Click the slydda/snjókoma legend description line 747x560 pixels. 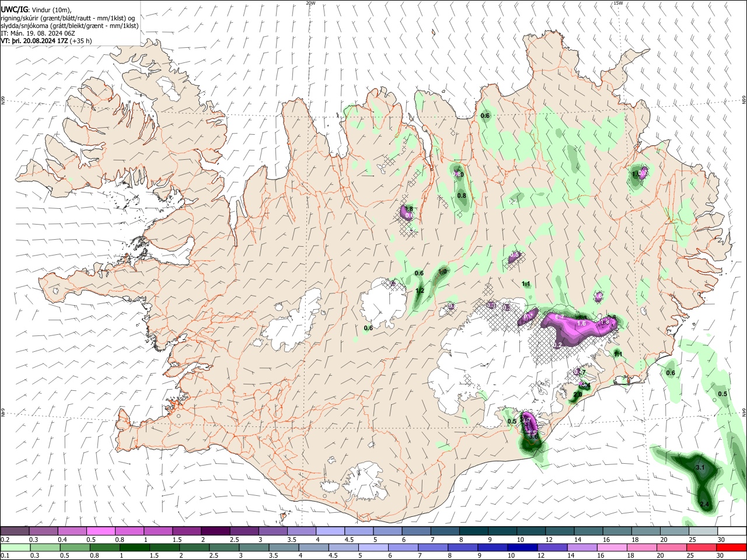click(69, 26)
